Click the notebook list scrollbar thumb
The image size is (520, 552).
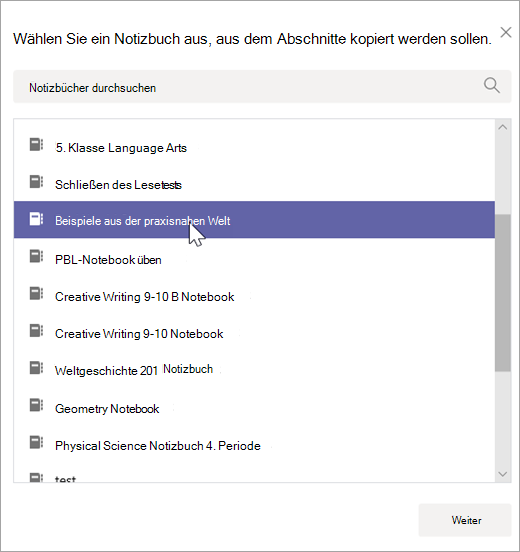tap(503, 293)
